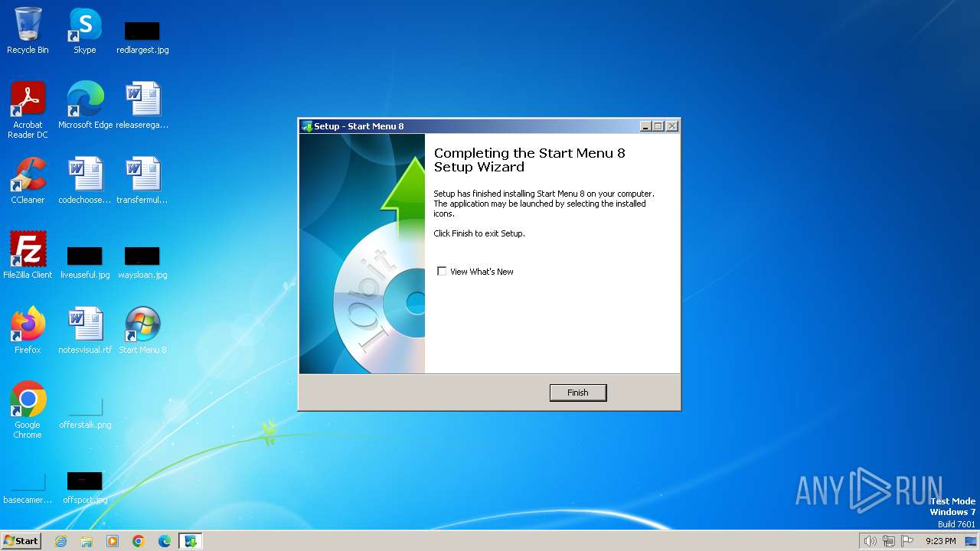The image size is (980, 551).
Task: Open the Action Center flag icon
Action: [907, 541]
